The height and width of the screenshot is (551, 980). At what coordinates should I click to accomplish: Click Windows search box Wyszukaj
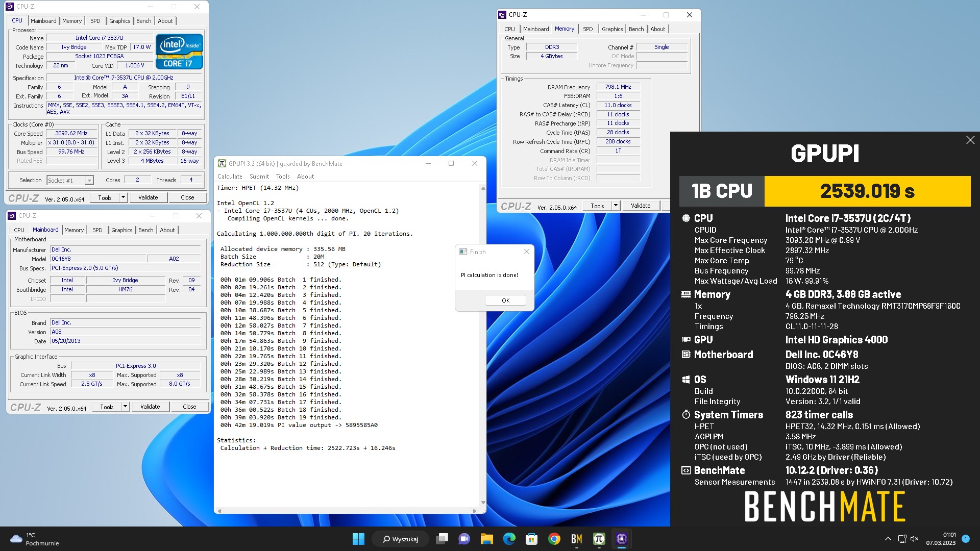coord(401,539)
